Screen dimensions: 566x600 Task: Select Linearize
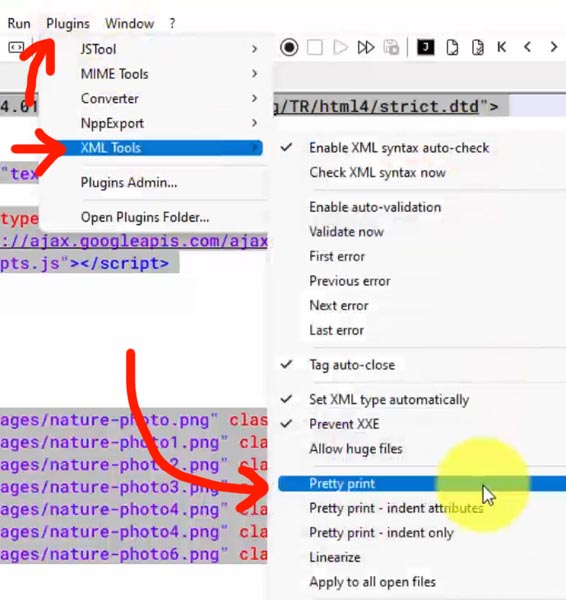(x=334, y=557)
